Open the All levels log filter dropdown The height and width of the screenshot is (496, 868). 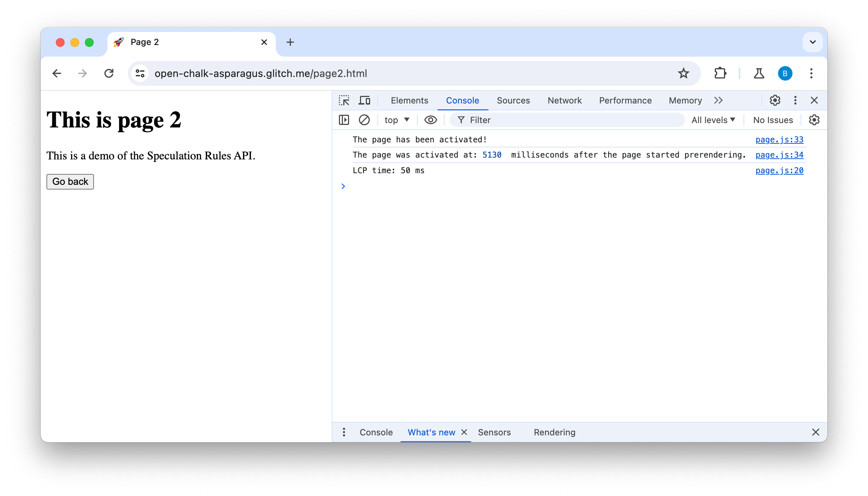713,119
